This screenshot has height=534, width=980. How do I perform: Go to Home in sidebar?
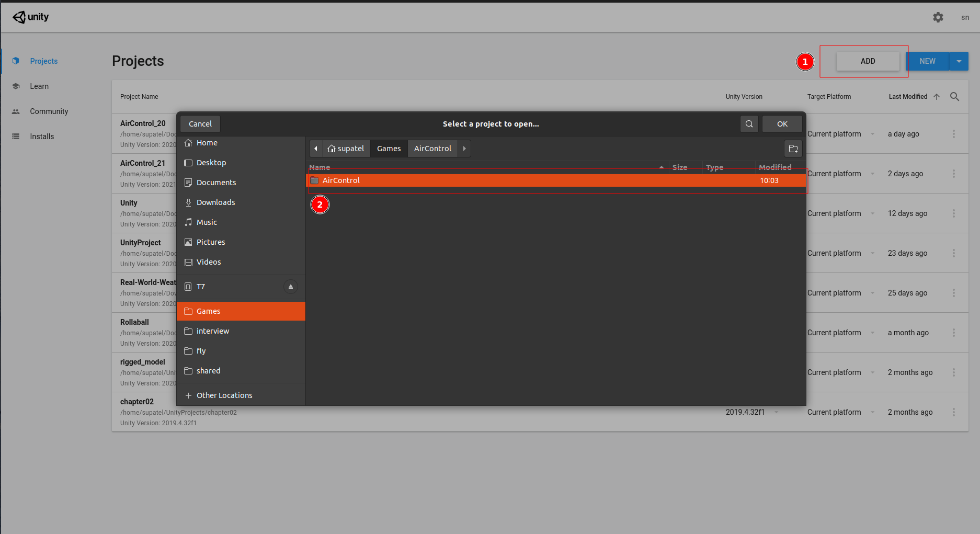(241, 143)
